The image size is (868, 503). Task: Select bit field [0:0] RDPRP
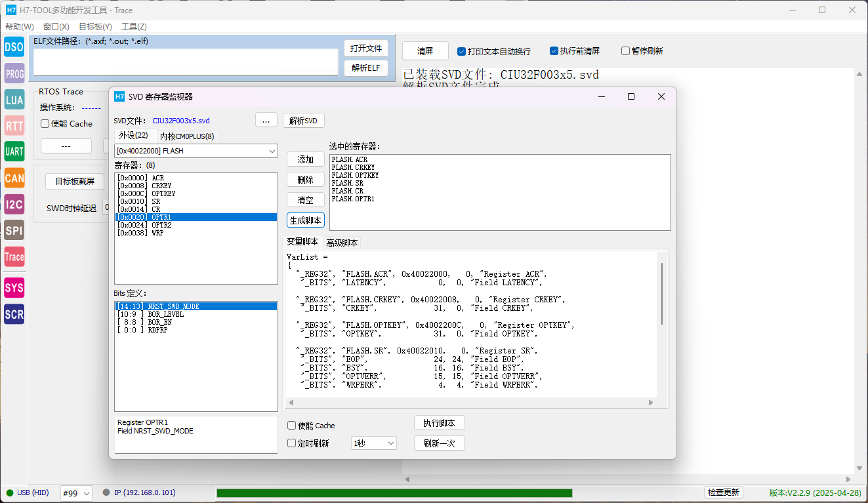coord(196,330)
